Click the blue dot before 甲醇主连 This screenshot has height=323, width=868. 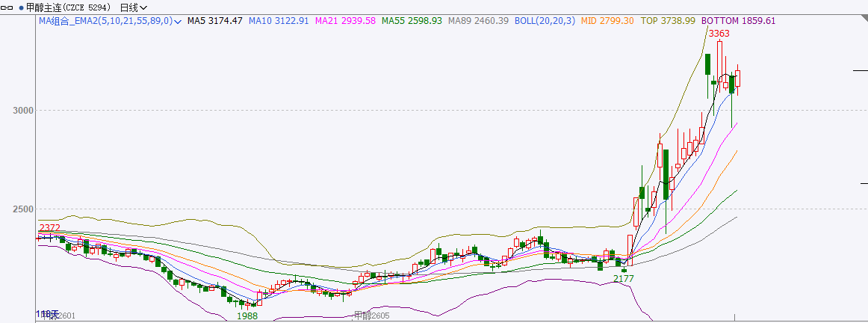[21, 7]
